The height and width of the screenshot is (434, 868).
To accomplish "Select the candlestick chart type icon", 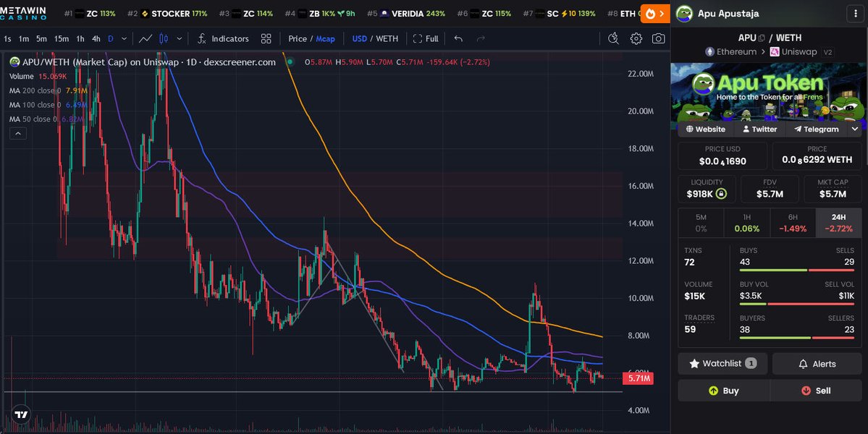I will (164, 39).
